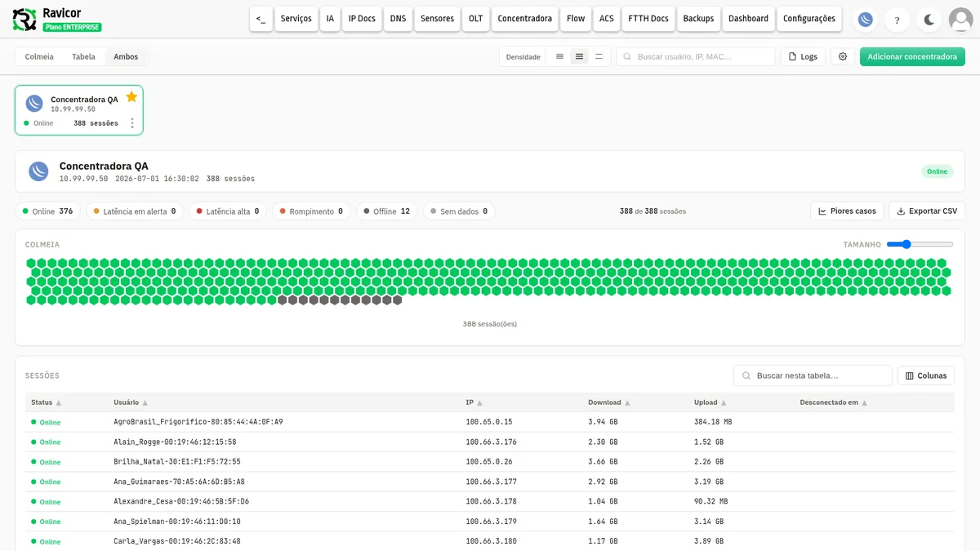
Task: Toggle the Latência alta filter
Action: click(x=228, y=211)
